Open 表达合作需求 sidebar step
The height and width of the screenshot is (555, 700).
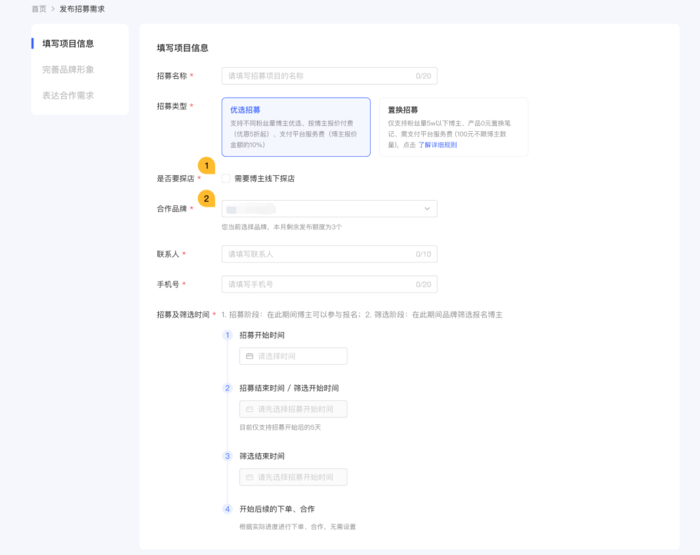click(68, 96)
